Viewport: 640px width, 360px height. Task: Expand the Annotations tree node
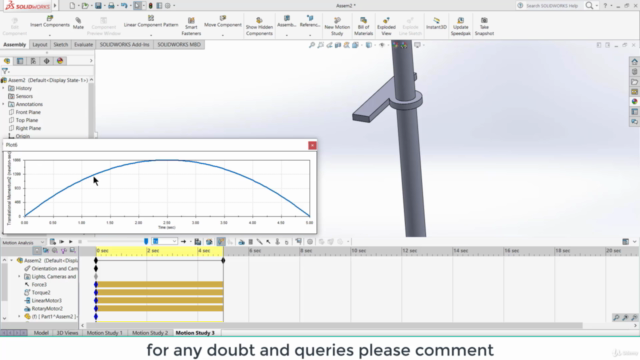(x=4, y=104)
